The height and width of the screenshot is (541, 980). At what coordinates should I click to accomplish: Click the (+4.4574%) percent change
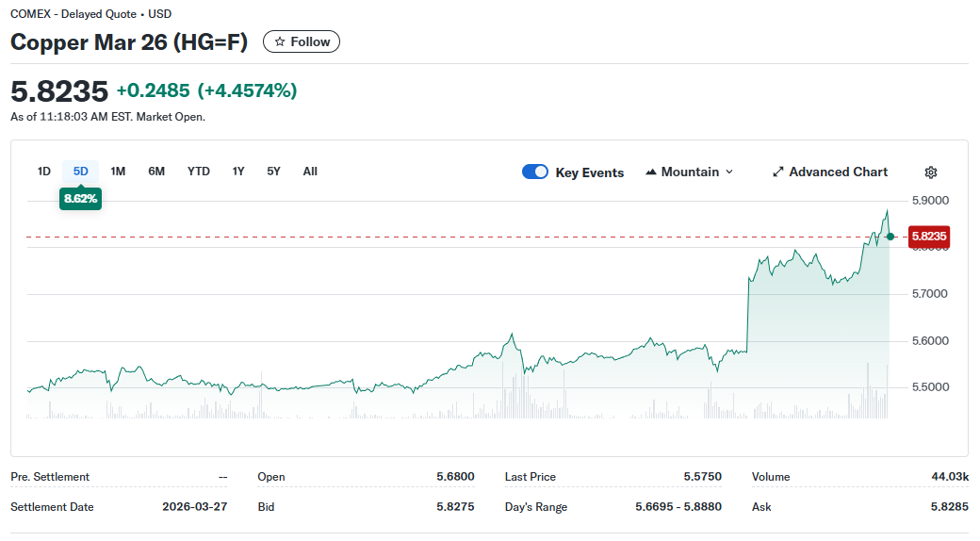[248, 90]
